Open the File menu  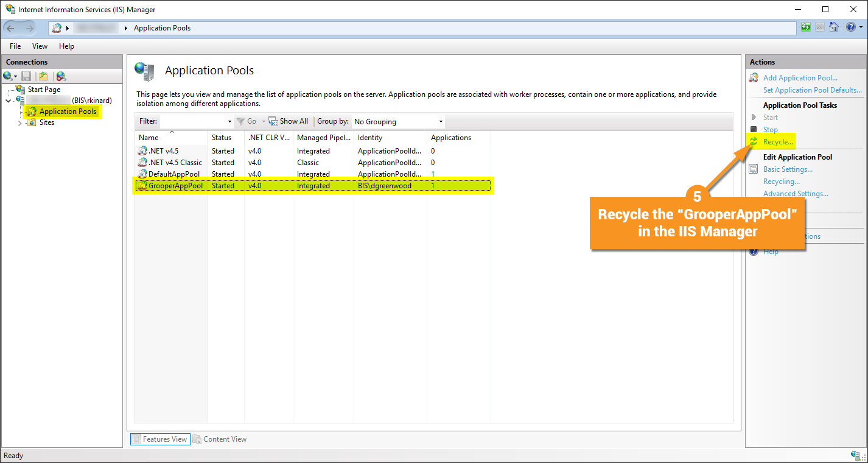click(15, 46)
